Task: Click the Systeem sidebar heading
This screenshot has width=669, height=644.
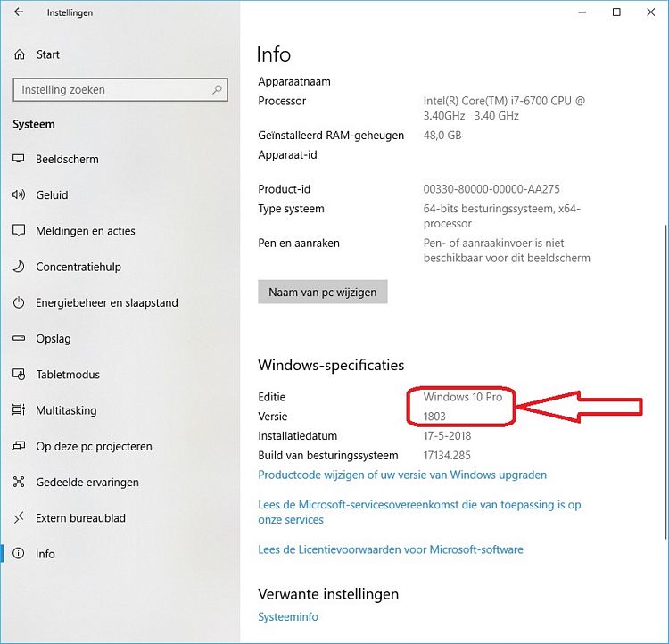Action: pos(34,124)
